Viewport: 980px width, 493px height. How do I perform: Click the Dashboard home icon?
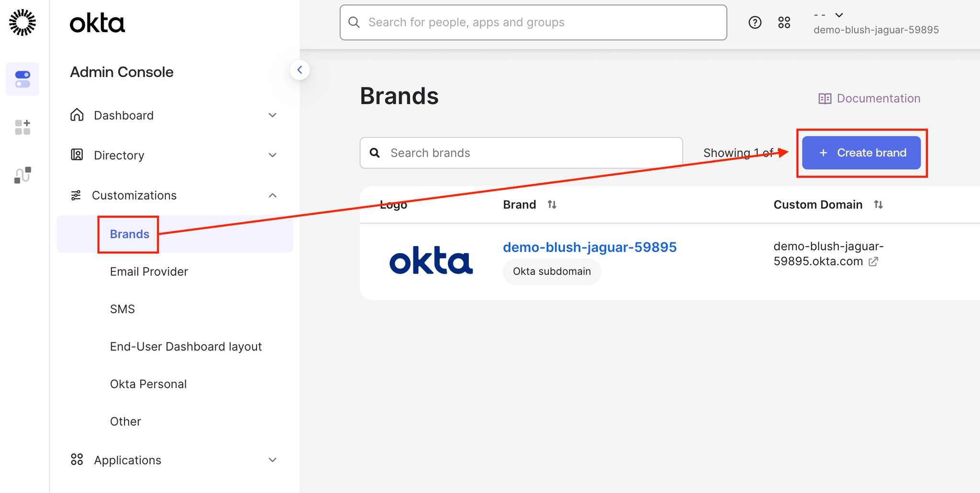click(77, 115)
